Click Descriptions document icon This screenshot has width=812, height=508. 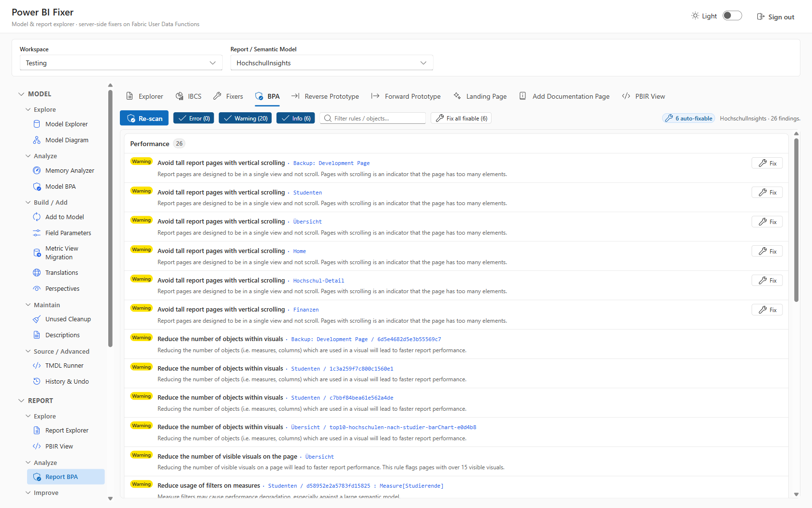tap(37, 335)
